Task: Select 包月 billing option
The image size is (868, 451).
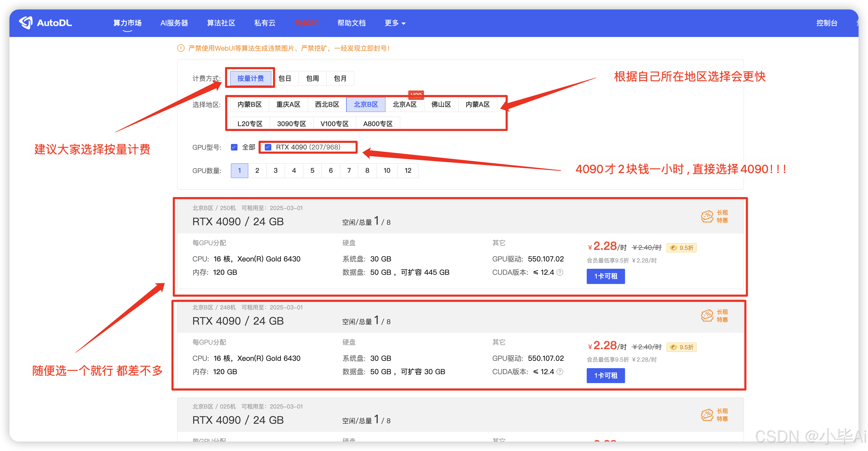Action: point(340,78)
